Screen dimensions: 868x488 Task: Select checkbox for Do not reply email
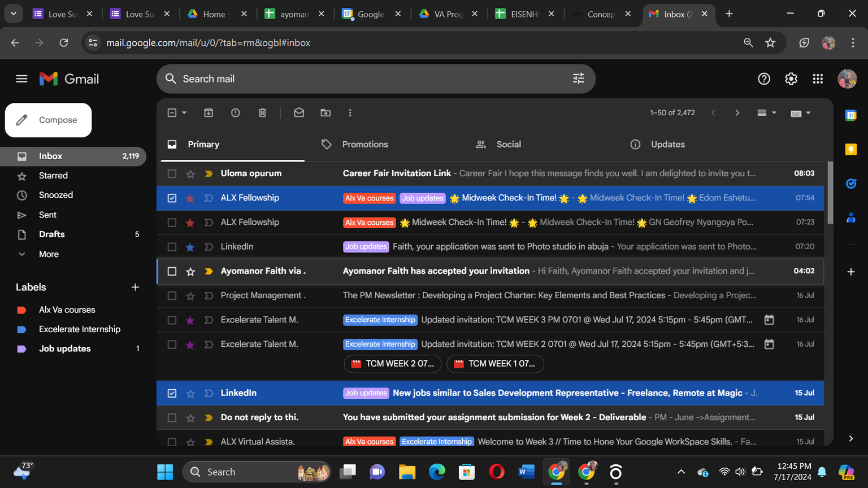click(172, 417)
